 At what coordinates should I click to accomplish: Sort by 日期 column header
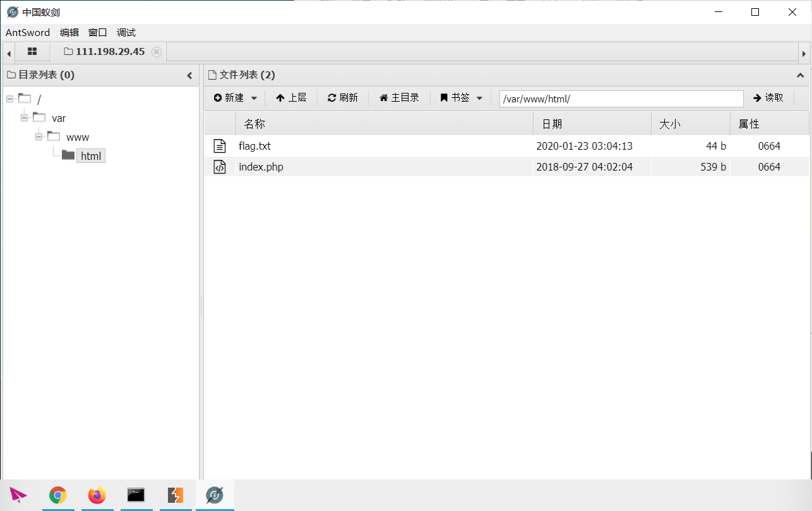pos(592,124)
